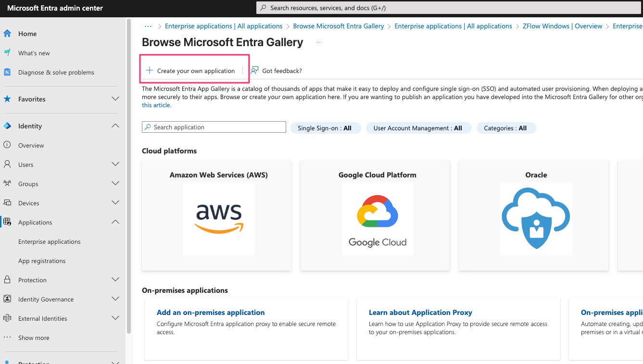Click the Favorites star icon
Screen dimensions: 643x364
[x=7, y=99]
